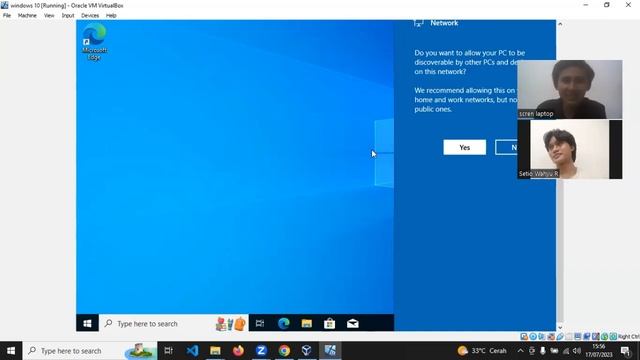640x360 pixels.
Task: Switch to Zoom in the host taskbar
Action: pyautogui.click(x=261, y=351)
